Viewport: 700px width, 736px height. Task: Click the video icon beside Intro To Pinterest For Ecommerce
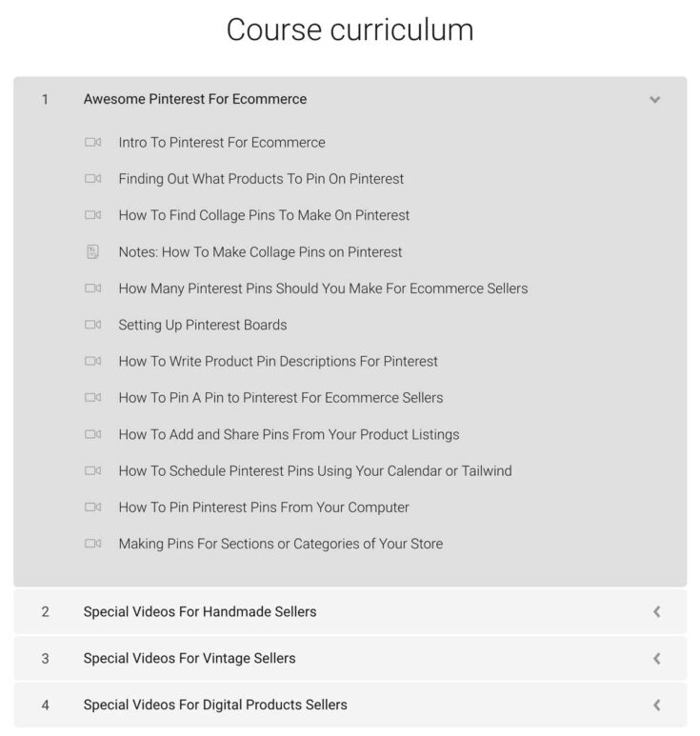click(x=92, y=143)
